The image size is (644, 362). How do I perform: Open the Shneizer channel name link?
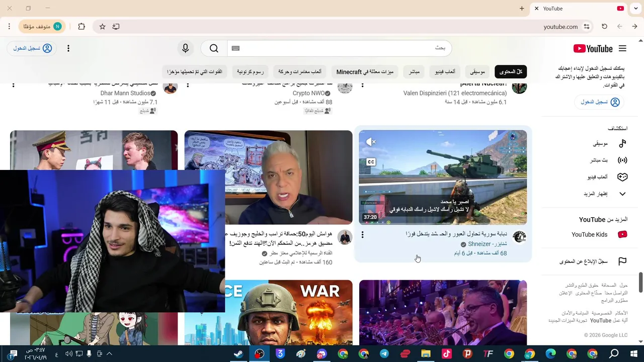tap(488, 244)
